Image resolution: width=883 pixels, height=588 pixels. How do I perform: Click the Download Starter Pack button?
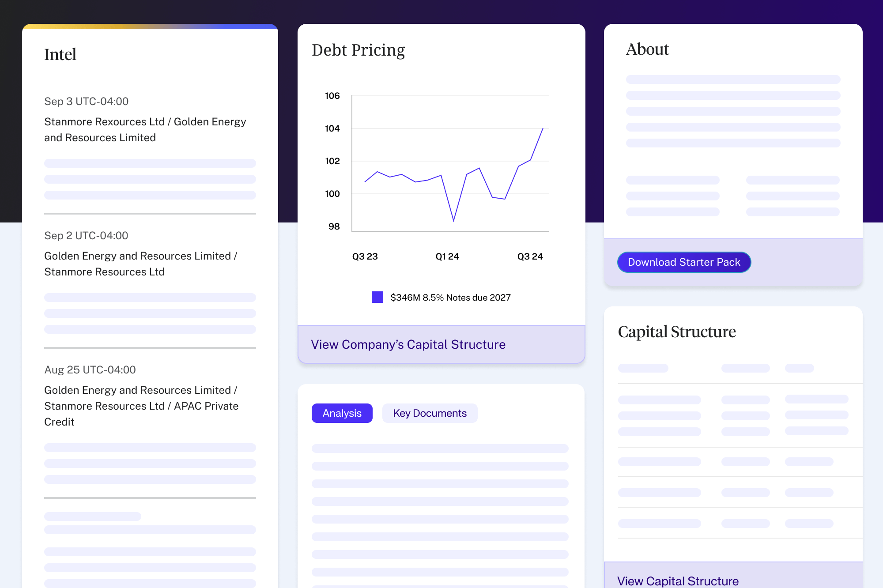coord(683,262)
